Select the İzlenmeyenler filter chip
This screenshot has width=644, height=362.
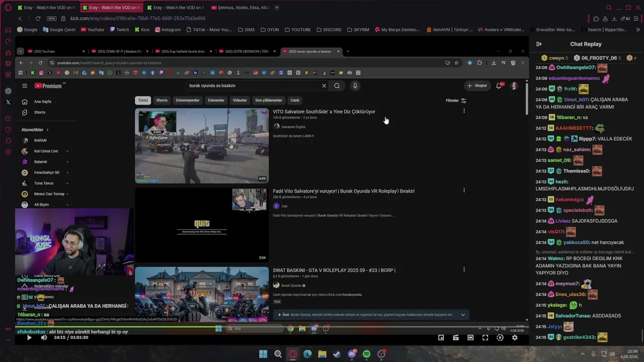click(x=188, y=100)
